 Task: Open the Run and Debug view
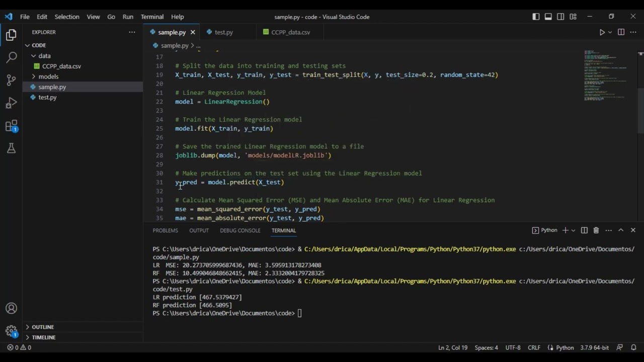(11, 103)
